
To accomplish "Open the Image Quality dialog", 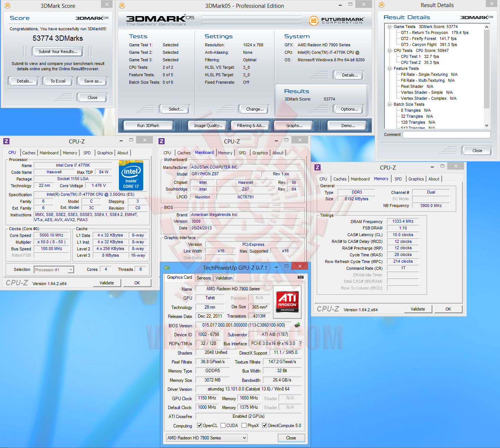I will coord(208,126).
